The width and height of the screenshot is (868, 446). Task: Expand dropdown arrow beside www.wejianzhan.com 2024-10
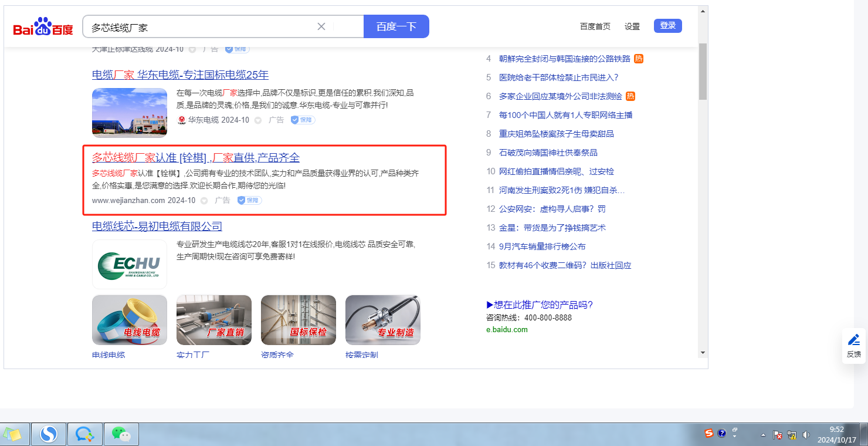point(204,201)
